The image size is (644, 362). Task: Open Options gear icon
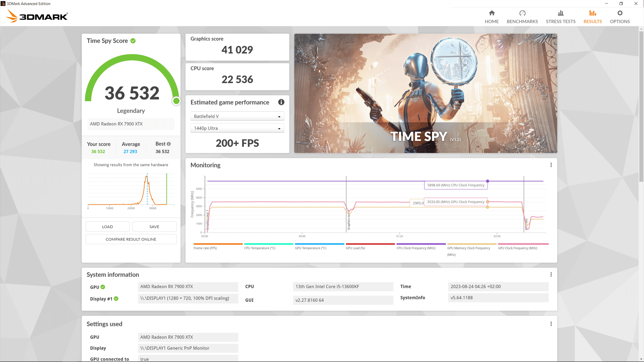coord(620,13)
